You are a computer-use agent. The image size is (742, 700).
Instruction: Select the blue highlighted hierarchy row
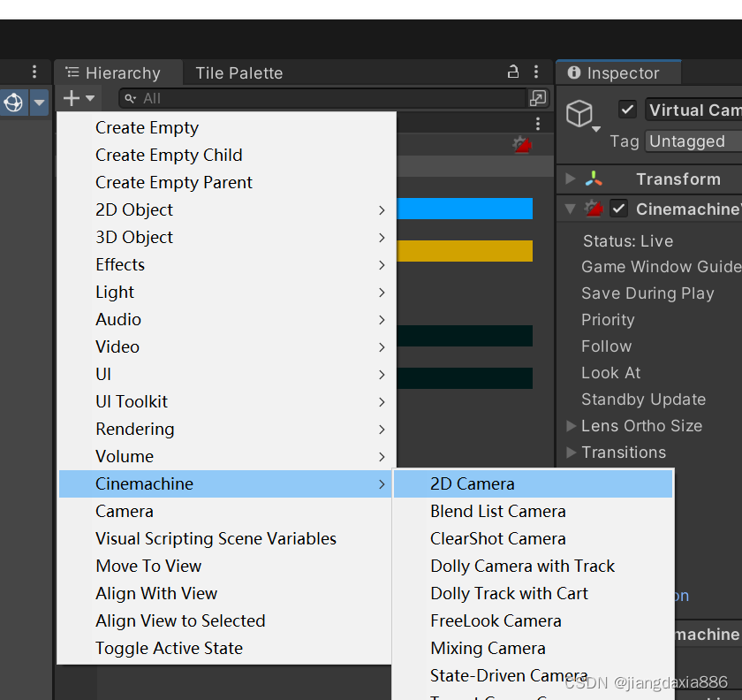(x=465, y=209)
